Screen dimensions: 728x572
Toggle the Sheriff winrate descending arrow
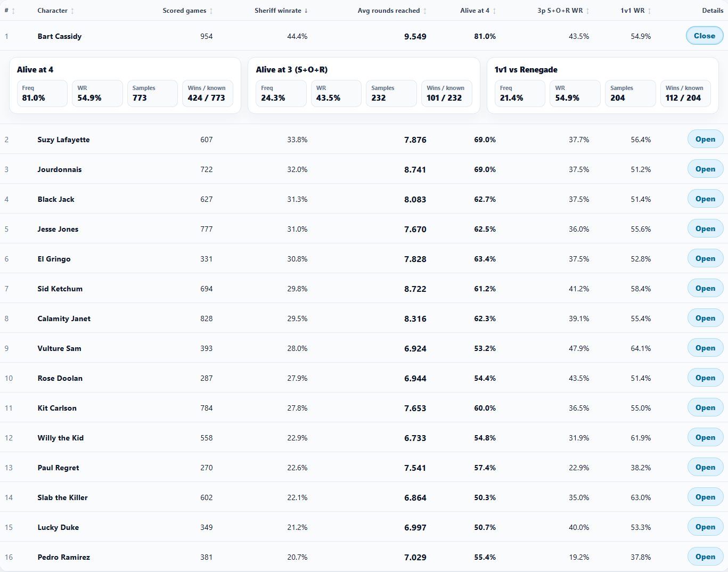coord(306,11)
